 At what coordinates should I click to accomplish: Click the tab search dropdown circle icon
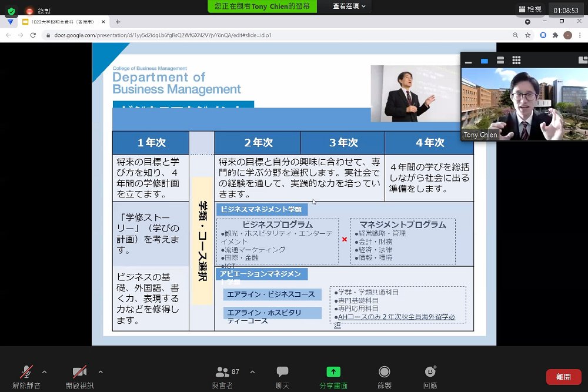pos(527,22)
